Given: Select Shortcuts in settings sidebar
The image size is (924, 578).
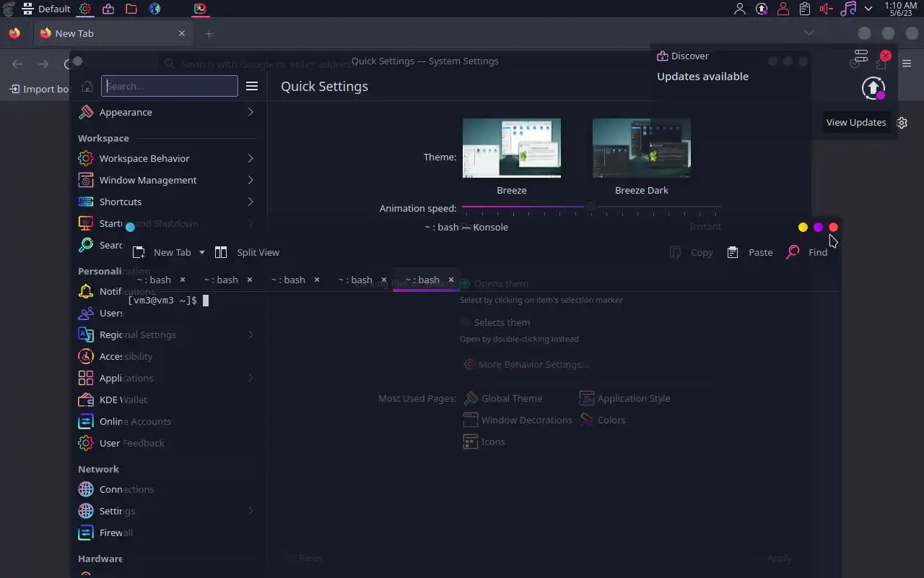Looking at the screenshot, I should click(x=167, y=202).
